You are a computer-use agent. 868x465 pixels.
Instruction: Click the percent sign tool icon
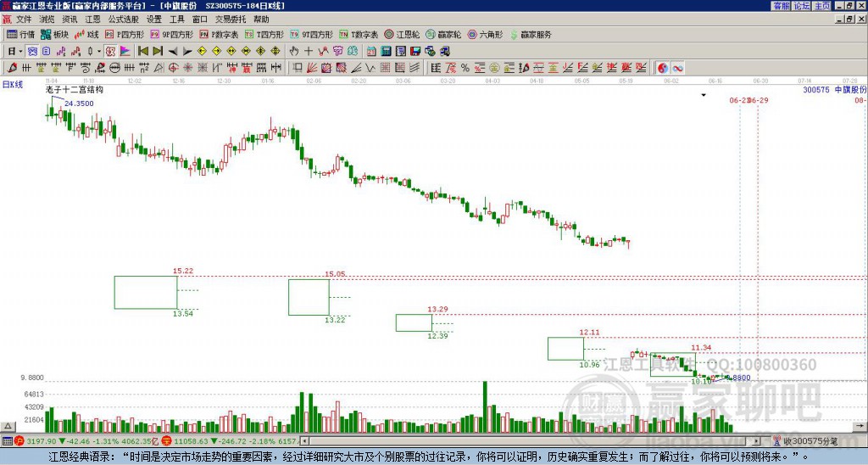[465, 68]
